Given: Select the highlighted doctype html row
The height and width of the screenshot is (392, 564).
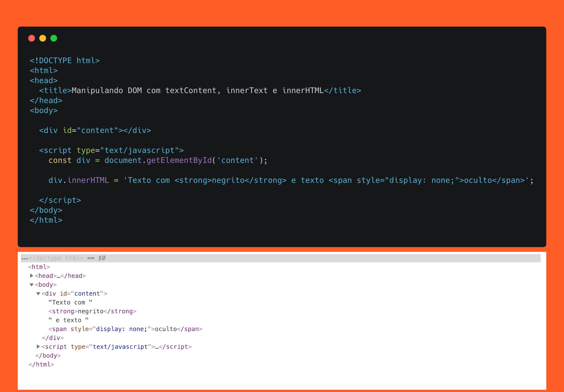Looking at the screenshot, I should [281, 258].
